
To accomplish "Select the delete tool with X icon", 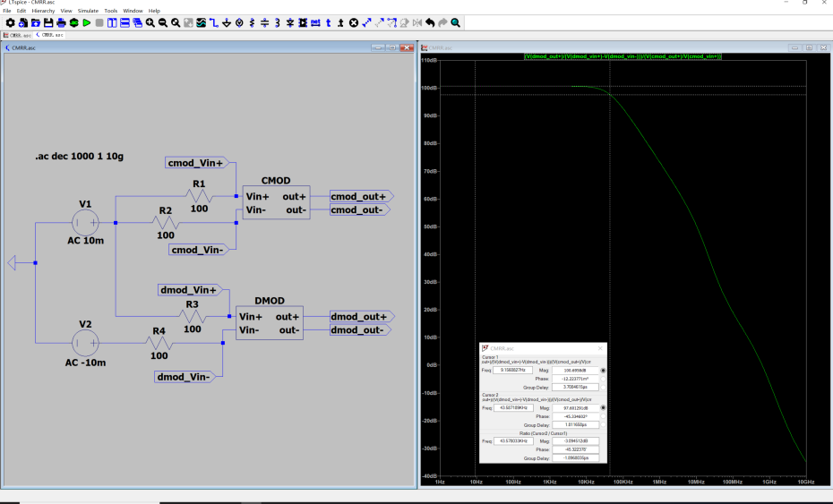I will 353,23.
